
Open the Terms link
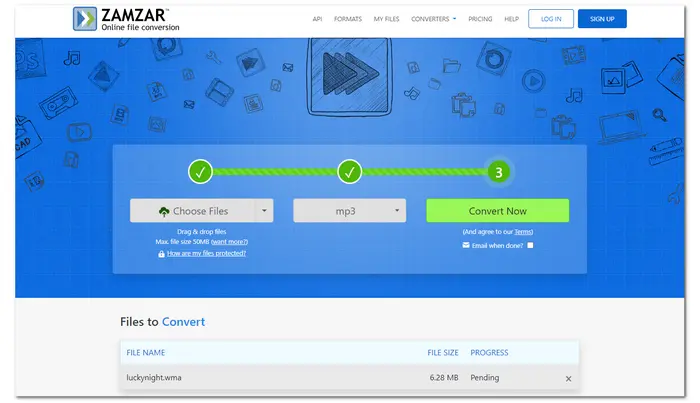point(523,232)
